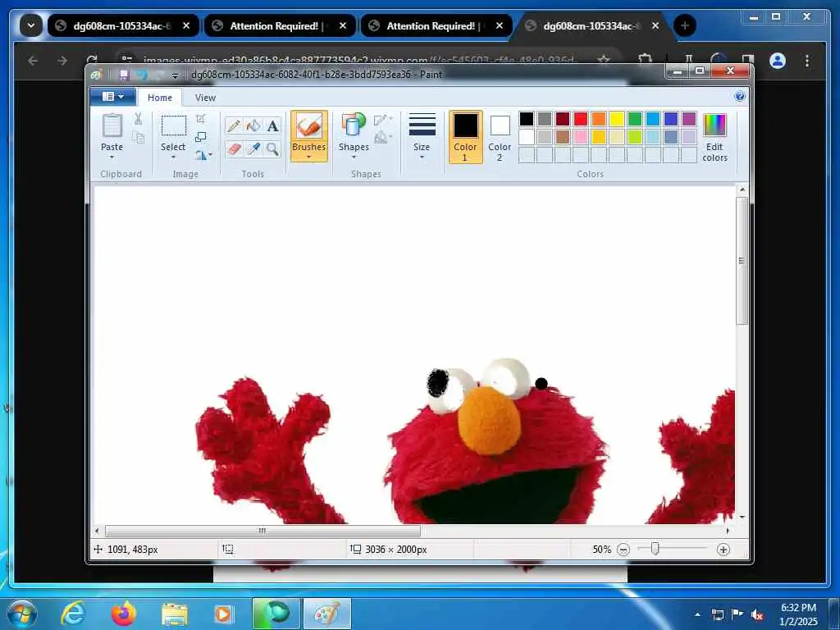This screenshot has width=840, height=630.
Task: Show hidden tray icons arrow on taskbar
Action: pyautogui.click(x=697, y=614)
